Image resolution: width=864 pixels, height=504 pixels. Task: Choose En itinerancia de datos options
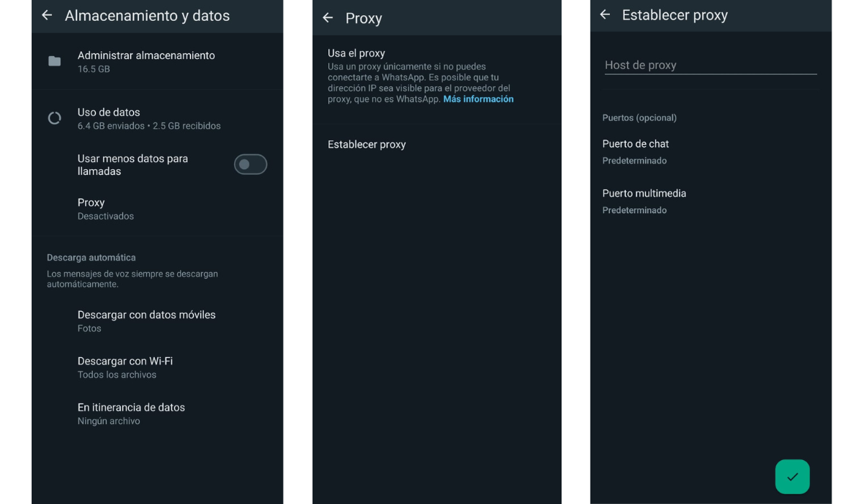coord(131,413)
